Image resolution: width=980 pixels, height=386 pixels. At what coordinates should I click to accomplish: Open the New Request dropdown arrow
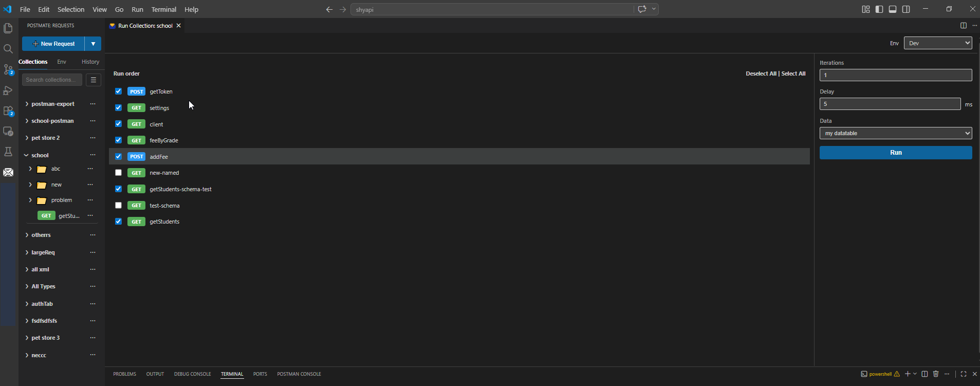pos(93,44)
